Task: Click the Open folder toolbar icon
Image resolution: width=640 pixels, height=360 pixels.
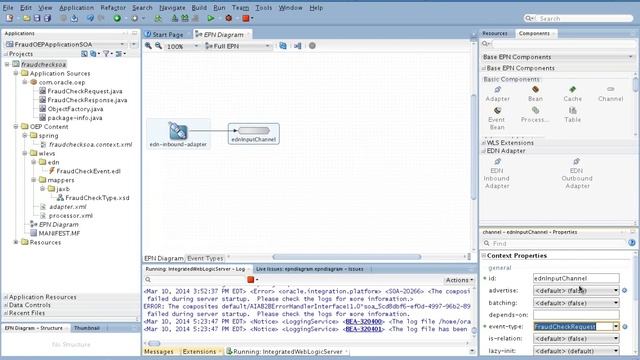Action: point(27,18)
